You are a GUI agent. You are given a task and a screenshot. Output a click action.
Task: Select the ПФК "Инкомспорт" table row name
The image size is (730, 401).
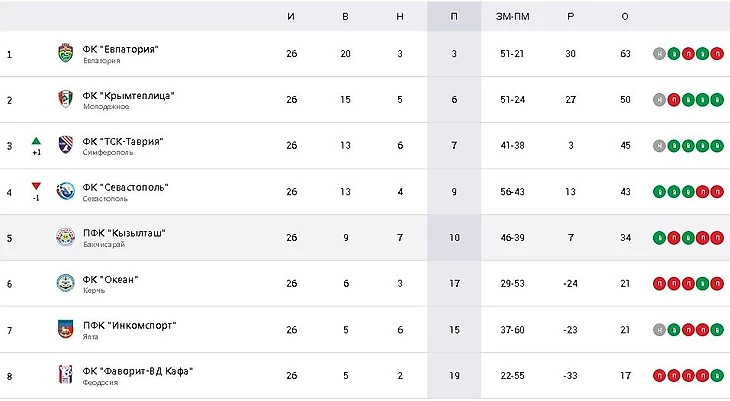tap(127, 325)
